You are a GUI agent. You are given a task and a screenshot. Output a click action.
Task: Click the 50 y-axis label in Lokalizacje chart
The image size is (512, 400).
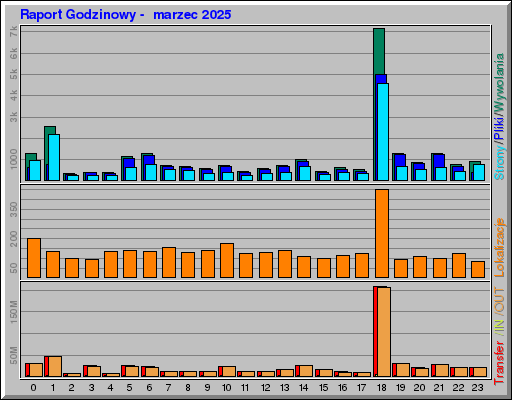pyautogui.click(x=13, y=268)
